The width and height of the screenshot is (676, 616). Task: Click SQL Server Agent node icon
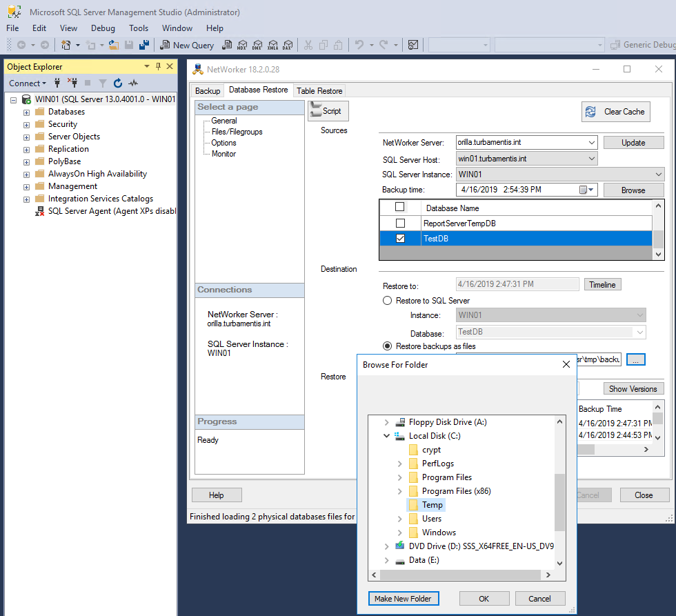40,211
